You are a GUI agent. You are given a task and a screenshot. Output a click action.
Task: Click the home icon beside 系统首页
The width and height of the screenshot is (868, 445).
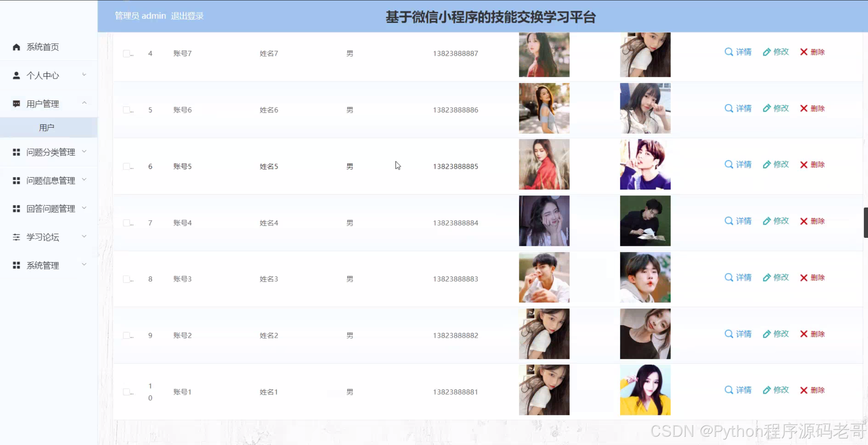click(x=16, y=47)
